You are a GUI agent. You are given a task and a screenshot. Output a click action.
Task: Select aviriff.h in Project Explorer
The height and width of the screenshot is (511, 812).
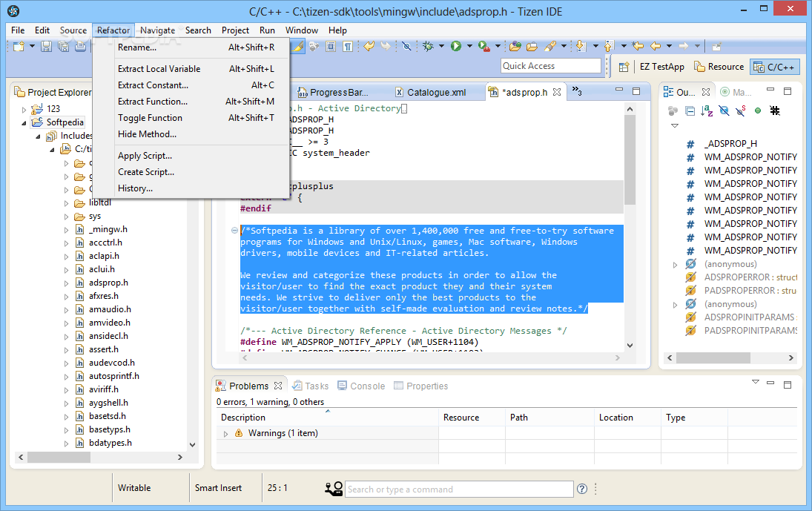pos(104,389)
